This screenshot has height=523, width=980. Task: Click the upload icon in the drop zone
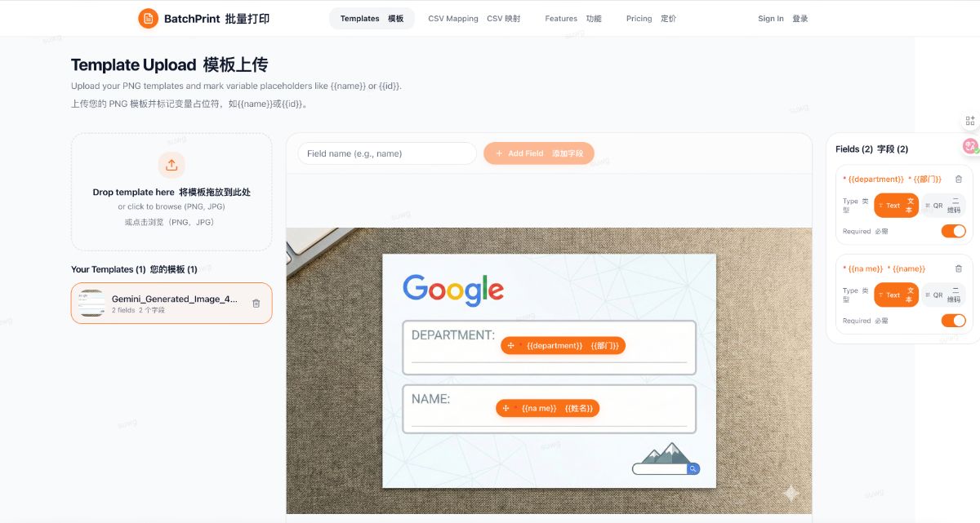click(x=171, y=165)
